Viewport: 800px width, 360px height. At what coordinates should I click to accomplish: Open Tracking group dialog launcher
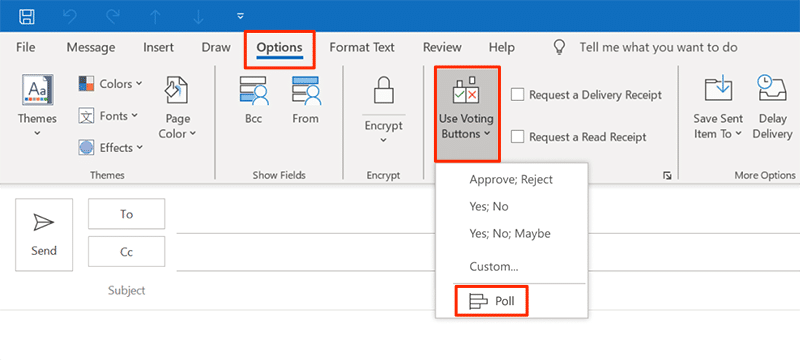point(666,175)
